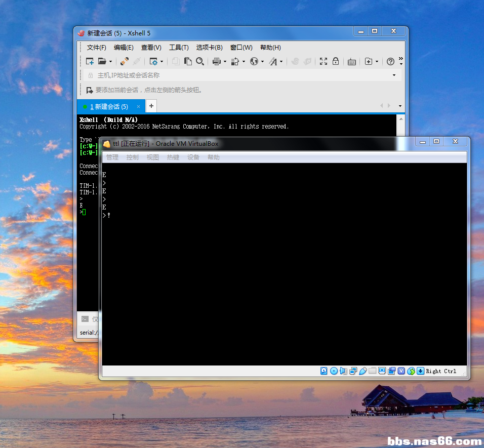Click the Connect plug icon in Xshell toolbar
This screenshot has width=484, height=448.
click(x=125, y=61)
